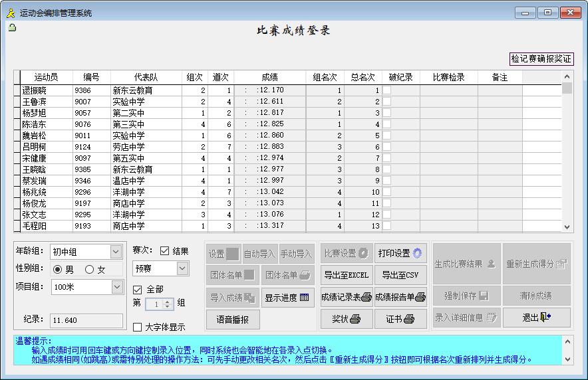Select the 女 gender radio button

(89, 269)
